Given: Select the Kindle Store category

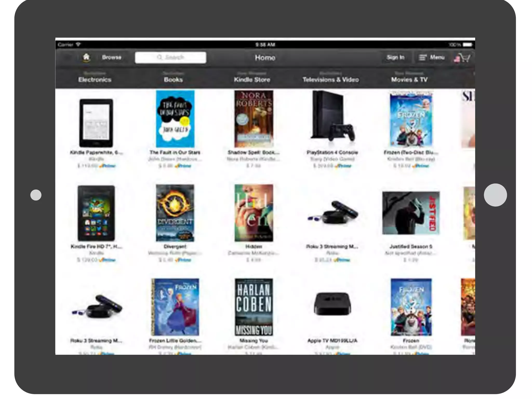Looking at the screenshot, I should click(x=252, y=79).
